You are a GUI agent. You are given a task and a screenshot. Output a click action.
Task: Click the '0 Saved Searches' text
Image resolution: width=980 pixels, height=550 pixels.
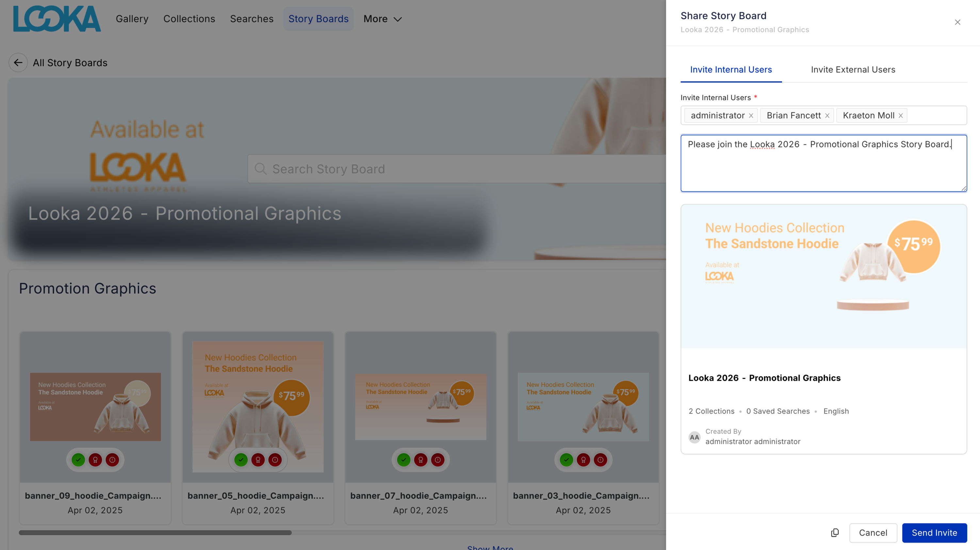click(x=778, y=411)
